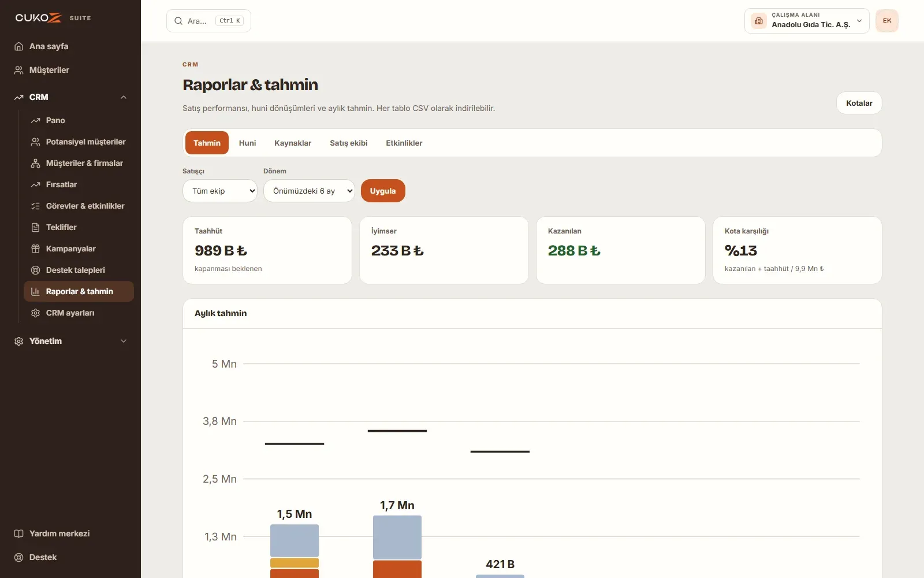Click the Fırsatlar trend icon
924x578 pixels.
[35, 184]
